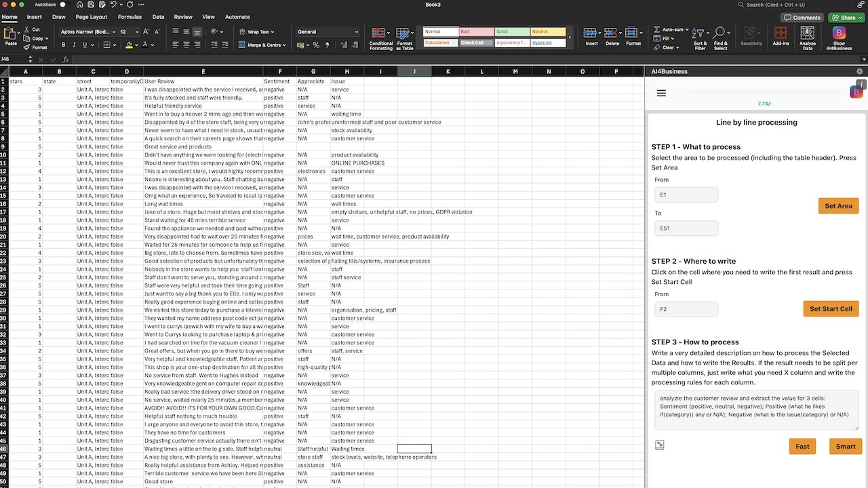Image resolution: width=868 pixels, height=488 pixels.
Task: Open the AI4Business hamburger menu
Action: click(x=661, y=94)
